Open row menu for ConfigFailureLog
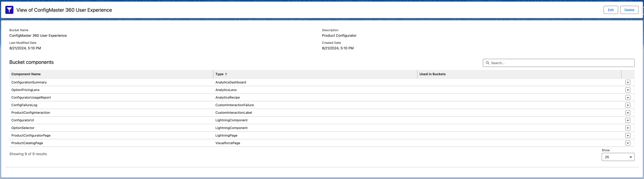The height and width of the screenshot is (179, 644). click(x=628, y=105)
